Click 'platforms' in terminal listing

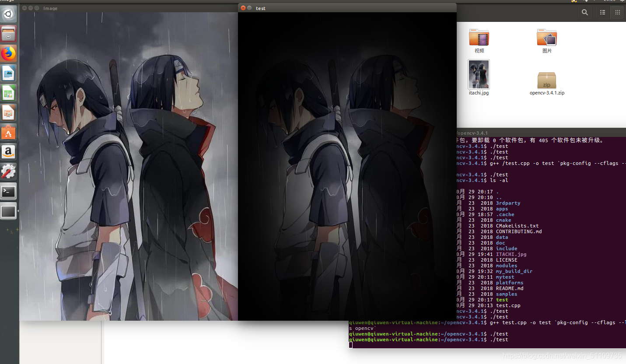510,283
